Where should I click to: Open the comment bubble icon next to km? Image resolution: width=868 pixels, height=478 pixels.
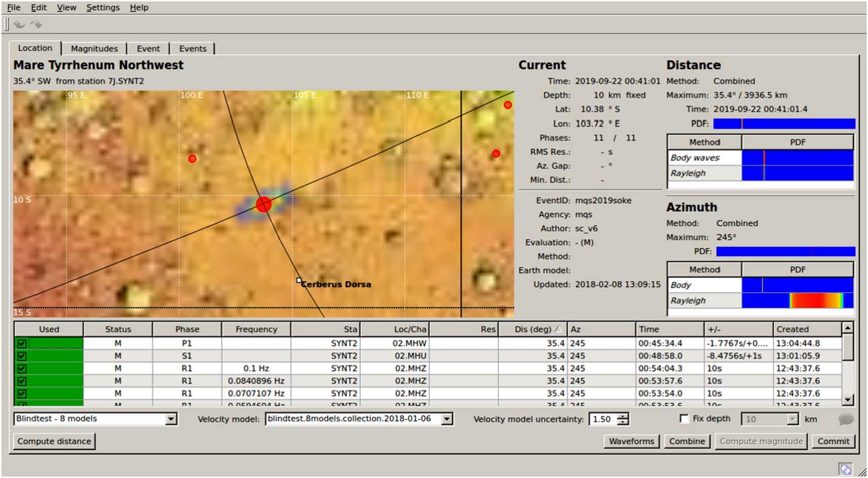pos(845,419)
